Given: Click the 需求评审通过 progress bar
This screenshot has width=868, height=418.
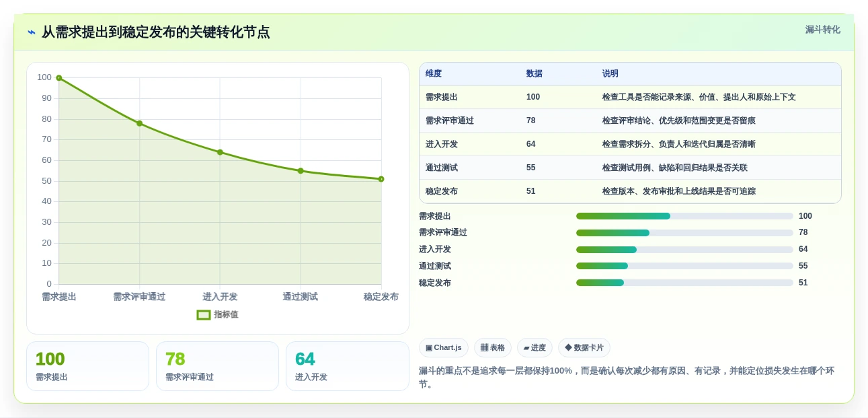Looking at the screenshot, I should click(x=684, y=233).
